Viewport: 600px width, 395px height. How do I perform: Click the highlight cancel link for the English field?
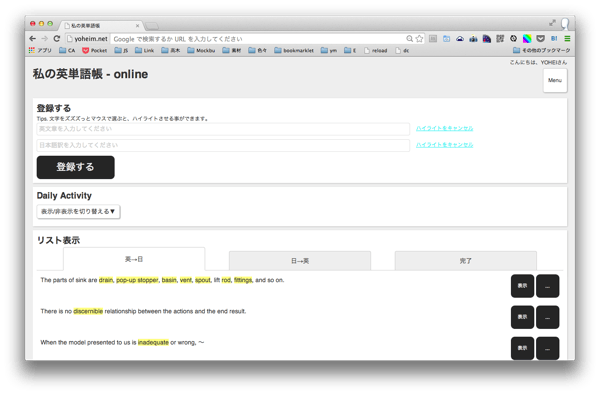445,128
